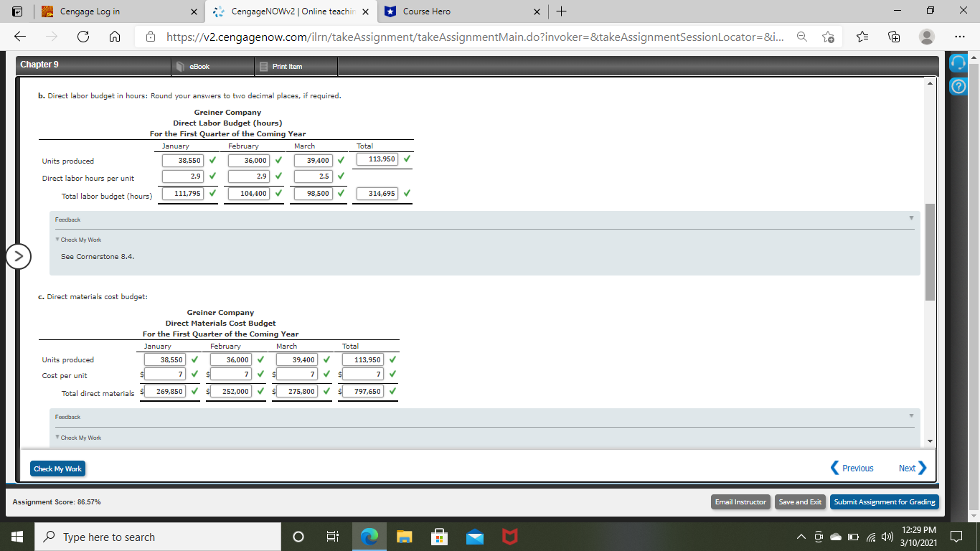Screen dimensions: 980x551
Task: Close the Cengage Log in tab
Action: point(194,11)
